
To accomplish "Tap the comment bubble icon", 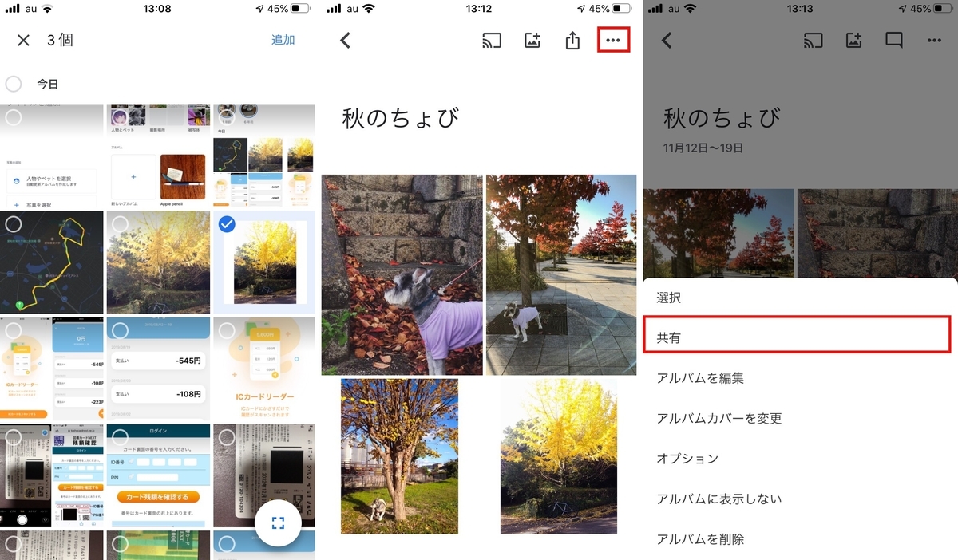I will pyautogui.click(x=894, y=41).
